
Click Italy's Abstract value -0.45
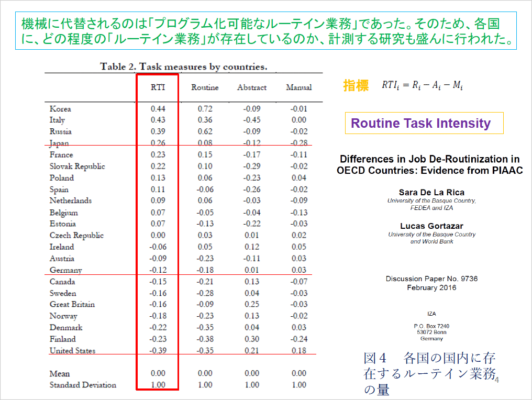coord(252,120)
